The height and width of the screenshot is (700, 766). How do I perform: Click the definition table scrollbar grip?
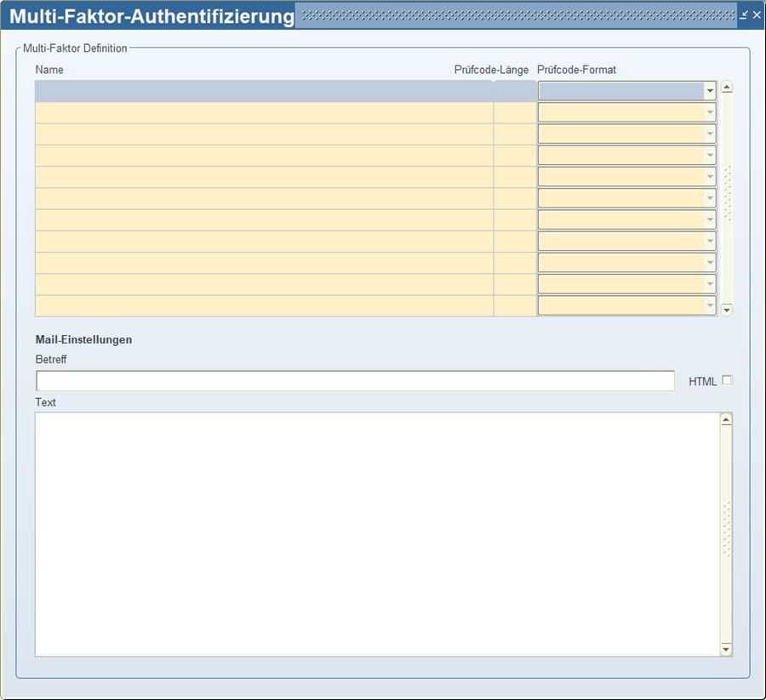(x=727, y=194)
